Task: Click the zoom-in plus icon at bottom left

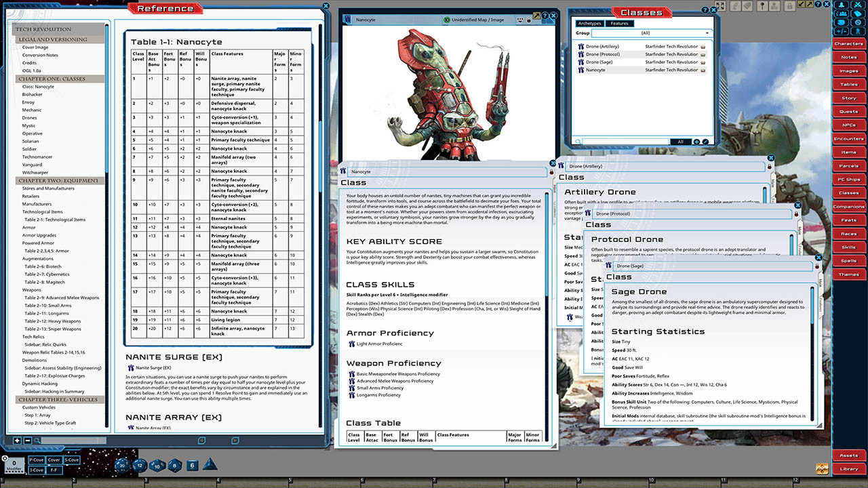Action: 17,440
